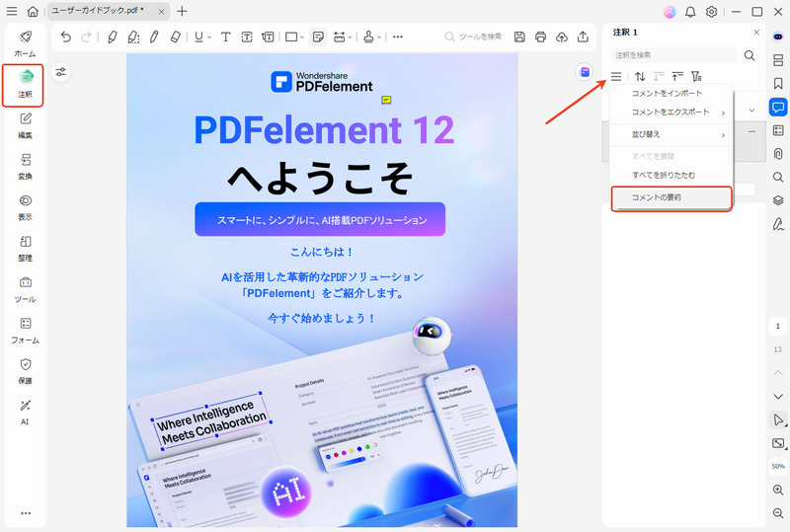Viewport: 790px width, 532px height.
Task: Open the ツール sidebar tab
Action: [26, 289]
